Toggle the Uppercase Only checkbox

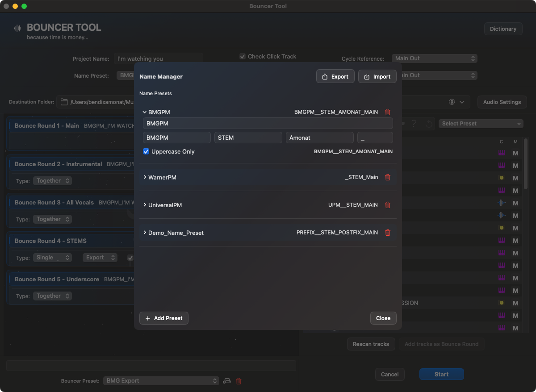click(x=146, y=151)
